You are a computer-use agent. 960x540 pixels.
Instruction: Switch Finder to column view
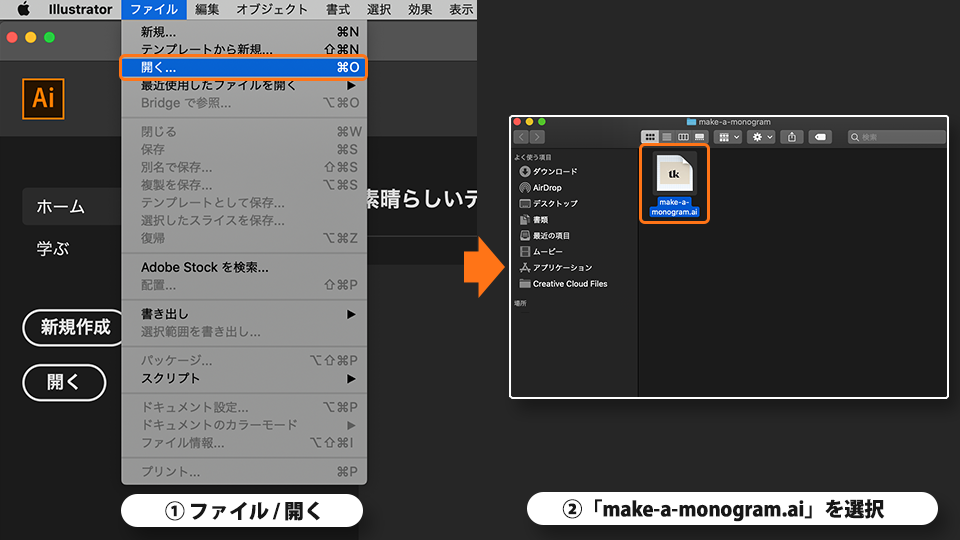click(683, 137)
